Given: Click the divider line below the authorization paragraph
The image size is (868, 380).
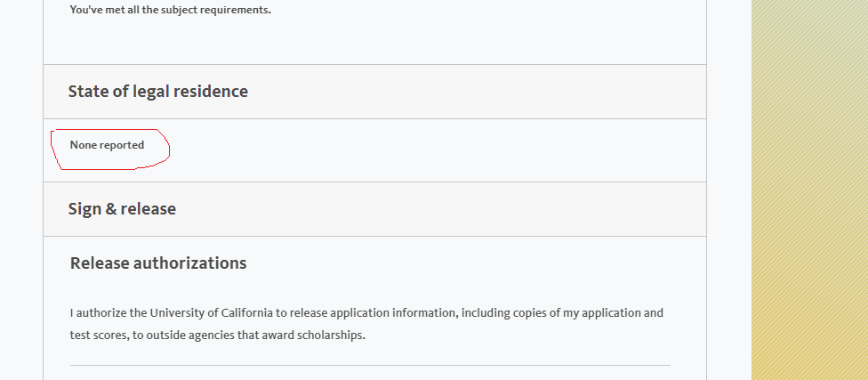Looking at the screenshot, I should pos(370,365).
